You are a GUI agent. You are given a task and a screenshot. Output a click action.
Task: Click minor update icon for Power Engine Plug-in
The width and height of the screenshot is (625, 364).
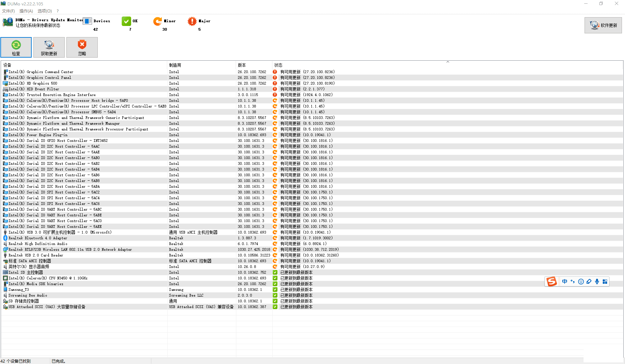275,135
